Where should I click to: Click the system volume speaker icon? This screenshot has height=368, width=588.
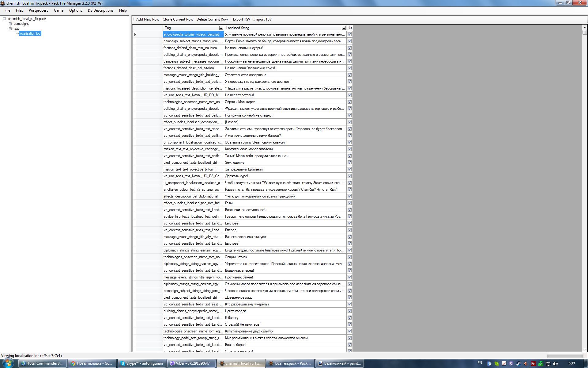pyautogui.click(x=555, y=364)
